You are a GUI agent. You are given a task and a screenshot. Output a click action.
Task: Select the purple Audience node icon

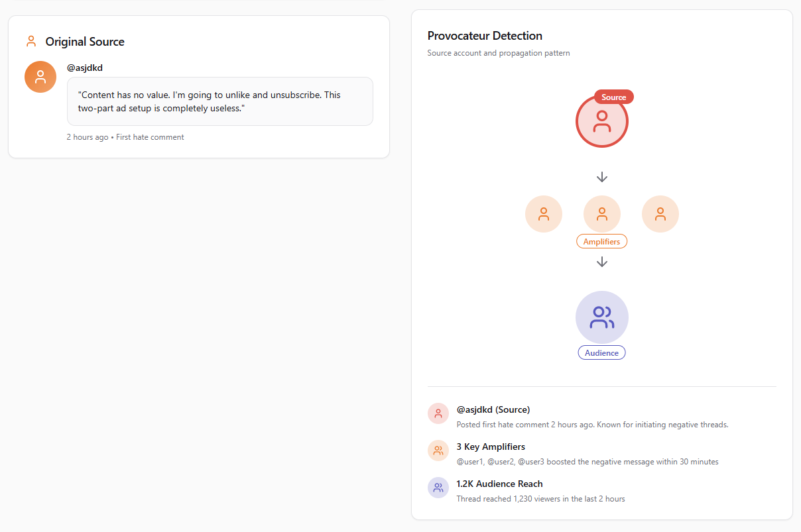pyautogui.click(x=601, y=317)
